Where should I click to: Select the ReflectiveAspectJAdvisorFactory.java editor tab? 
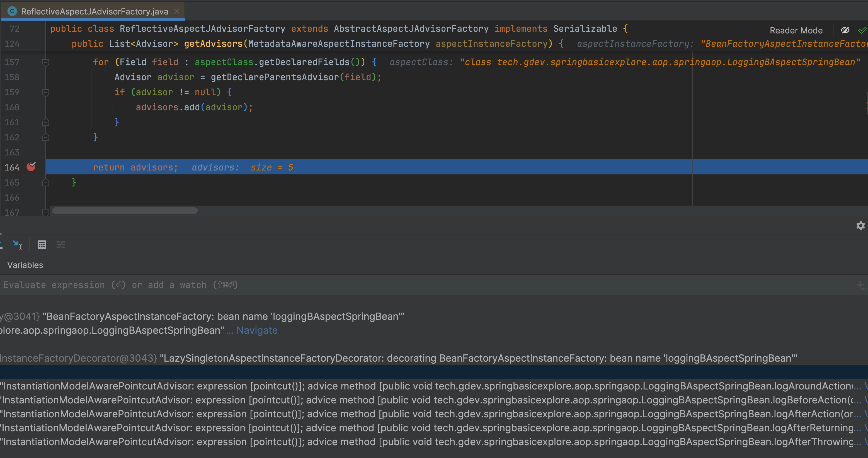pyautogui.click(x=93, y=11)
